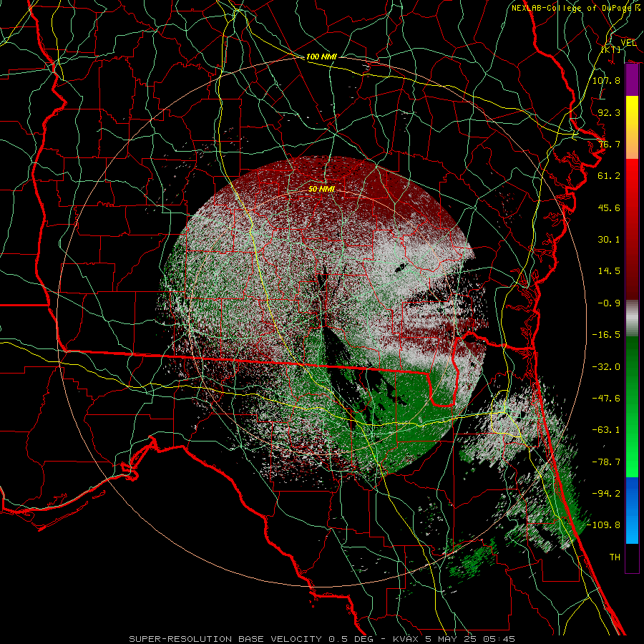
Task: Click the [KT] units label
Action: coord(611,49)
